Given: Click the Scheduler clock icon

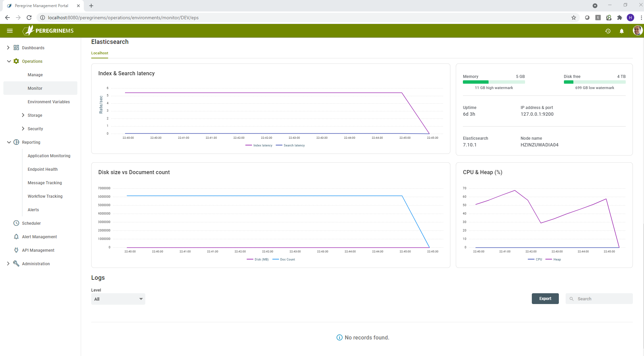Looking at the screenshot, I should click(16, 223).
